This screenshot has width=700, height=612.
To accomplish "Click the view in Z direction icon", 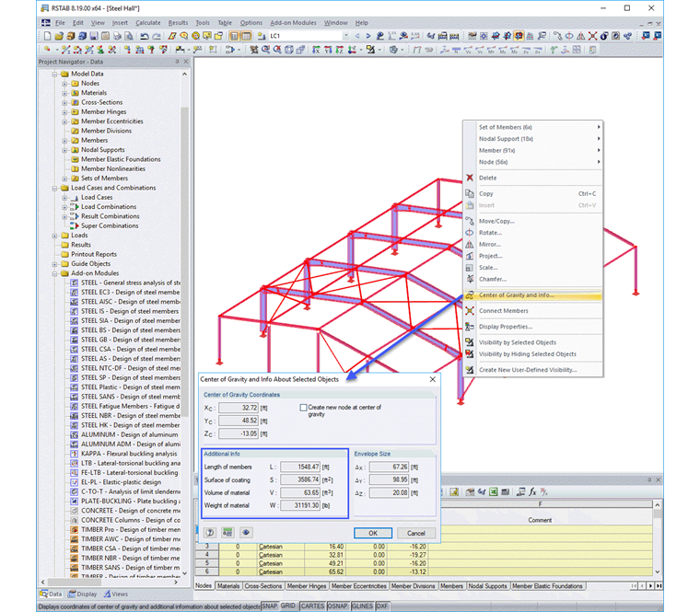I will click(339, 50).
